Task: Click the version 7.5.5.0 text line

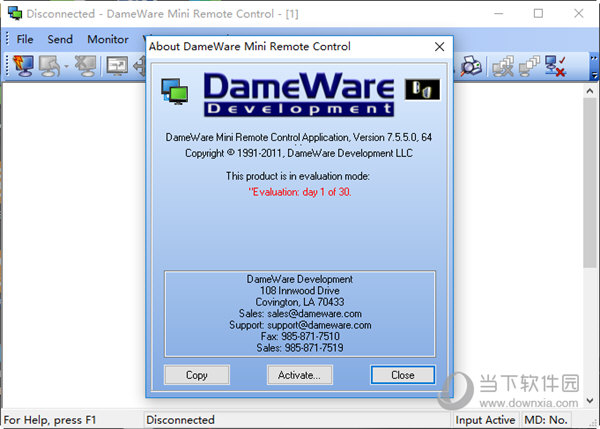Action: (299, 137)
